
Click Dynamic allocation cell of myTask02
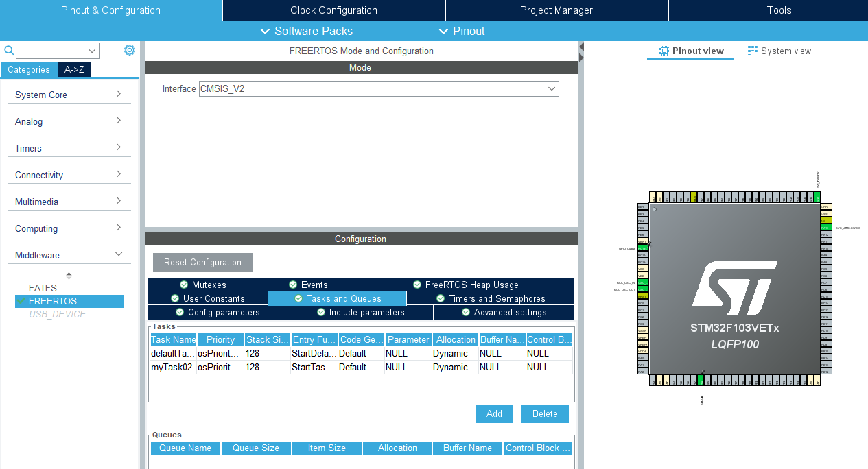(x=456, y=368)
